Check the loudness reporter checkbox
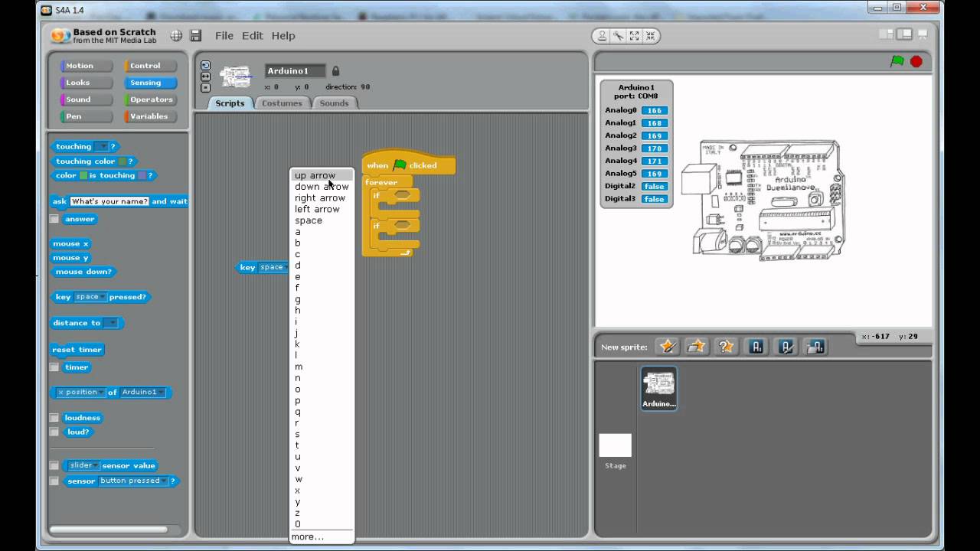 pyautogui.click(x=54, y=418)
